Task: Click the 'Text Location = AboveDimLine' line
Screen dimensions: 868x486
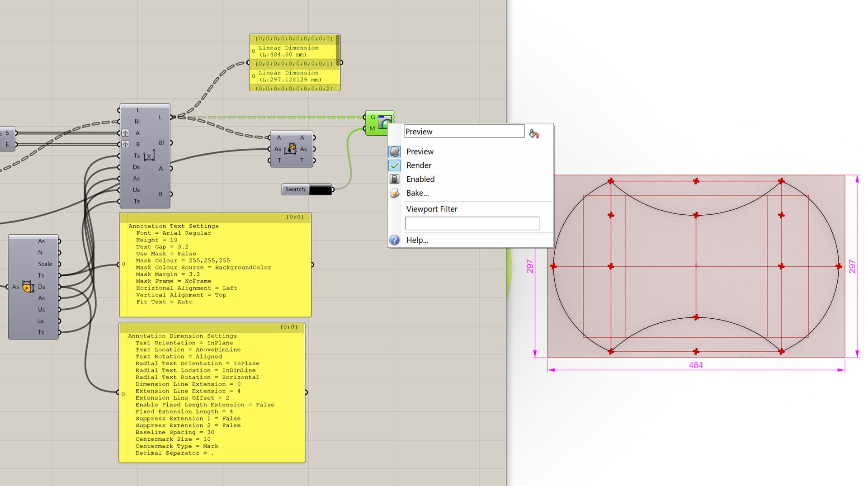Action: tap(188, 350)
